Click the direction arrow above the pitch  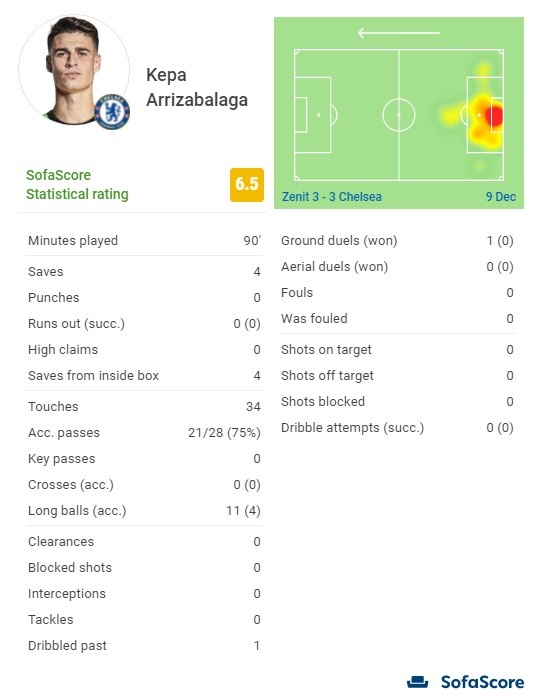tap(398, 33)
